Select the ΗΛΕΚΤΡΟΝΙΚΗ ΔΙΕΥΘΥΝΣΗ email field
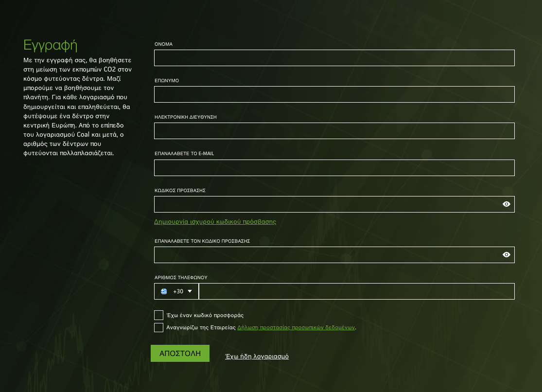Screen dimensions: 542x392 point(334,130)
